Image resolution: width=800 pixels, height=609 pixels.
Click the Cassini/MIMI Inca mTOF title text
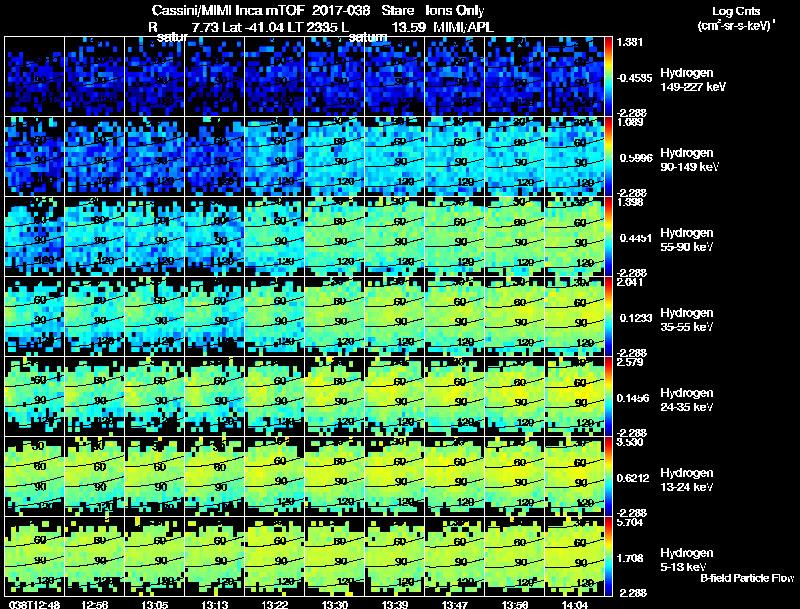(x=228, y=10)
